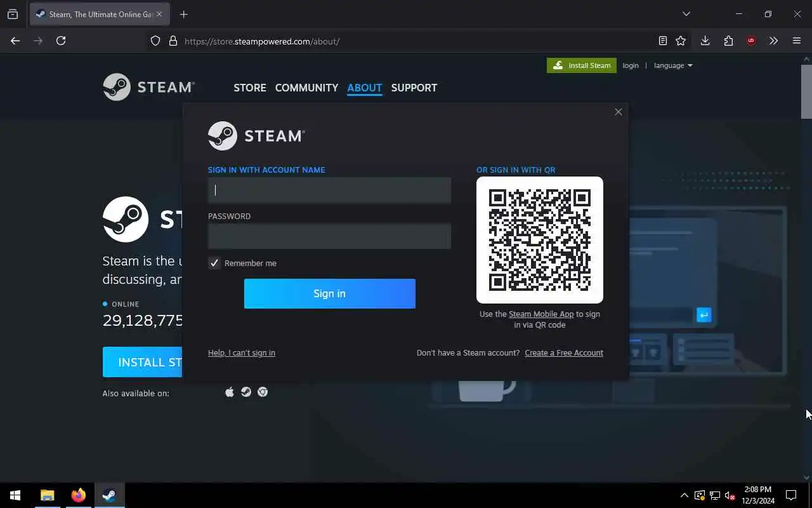Open the language dropdown
This screenshot has width=812, height=508.
[673, 65]
